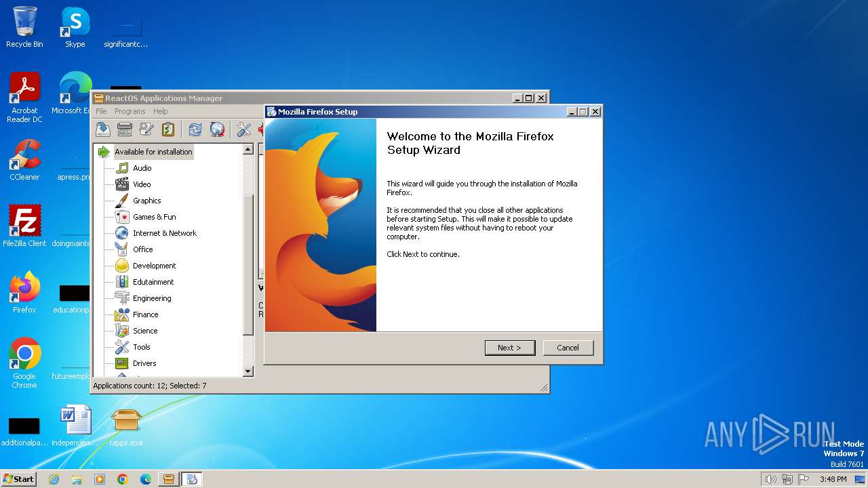Select the Edutainment category
Screen dimensions: 868x488
point(153,282)
